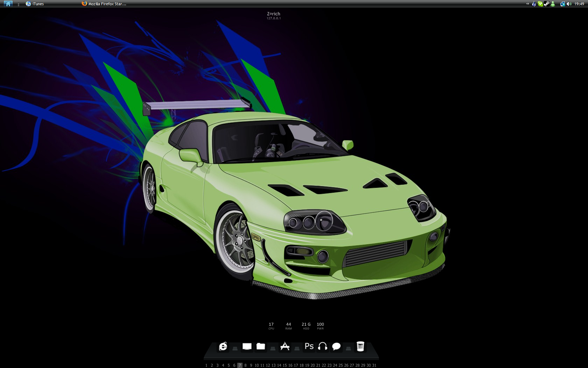Launch Photoshop from the dock
Image resolution: width=588 pixels, height=368 pixels.
[309, 346]
